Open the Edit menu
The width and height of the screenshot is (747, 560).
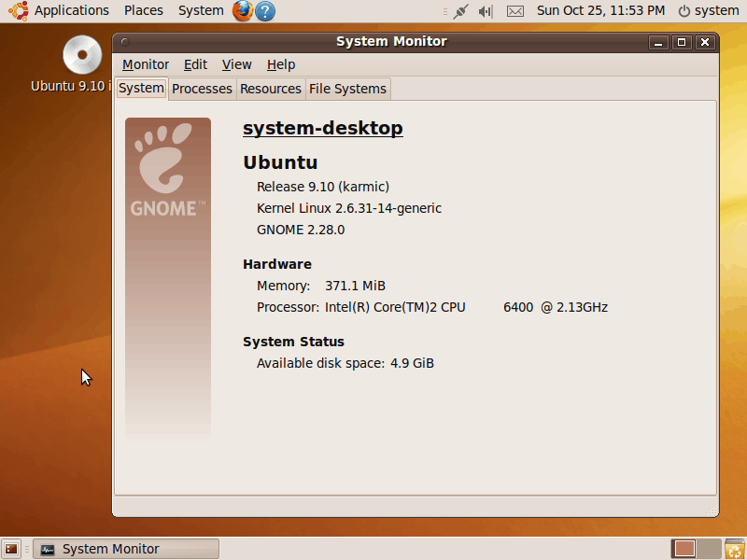[x=195, y=64]
